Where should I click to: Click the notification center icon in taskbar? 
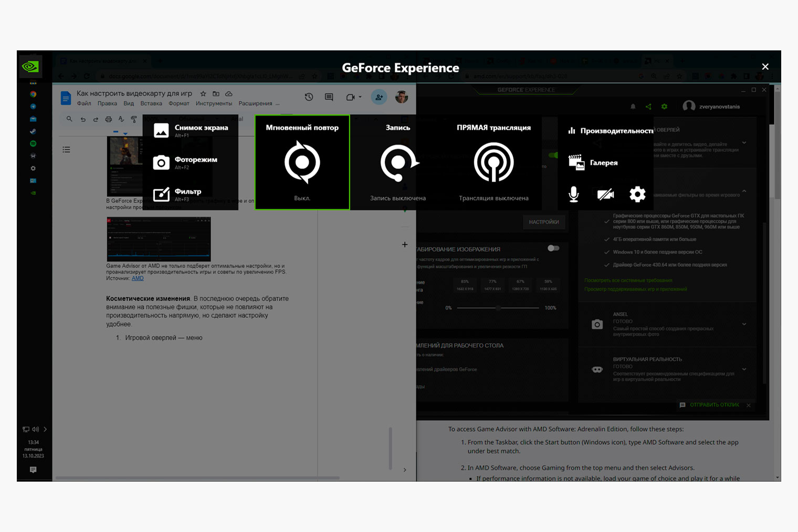[33, 470]
